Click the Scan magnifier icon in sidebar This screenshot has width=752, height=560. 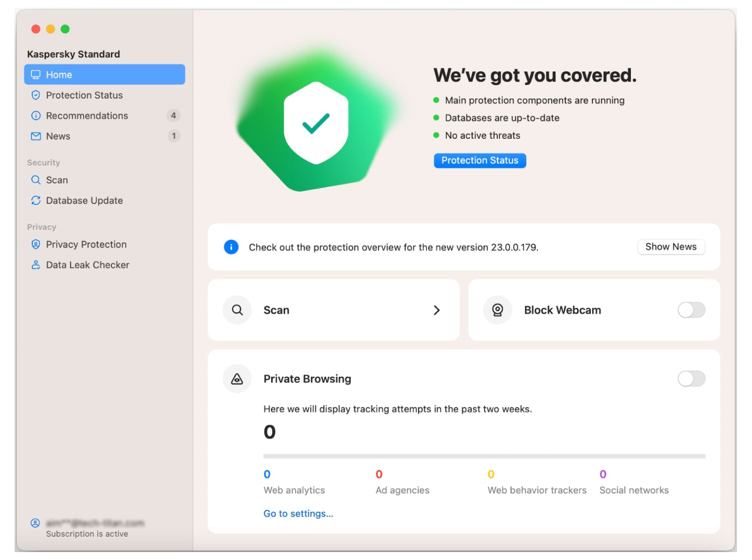click(36, 180)
